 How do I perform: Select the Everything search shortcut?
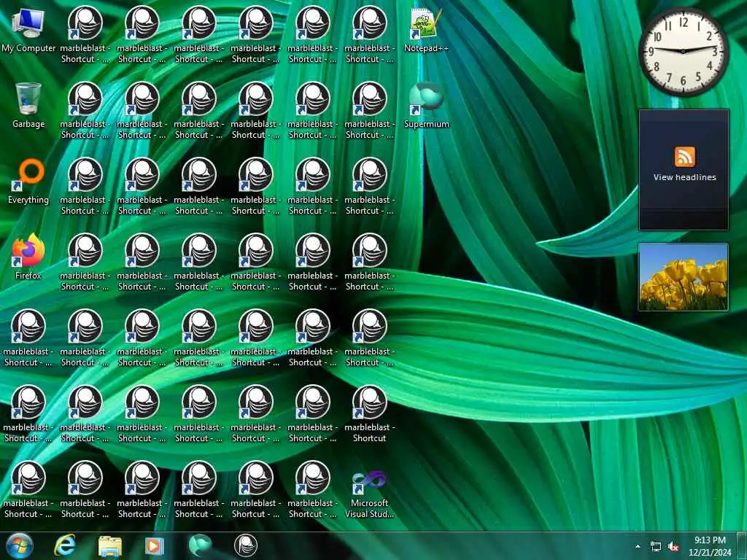[x=28, y=182]
